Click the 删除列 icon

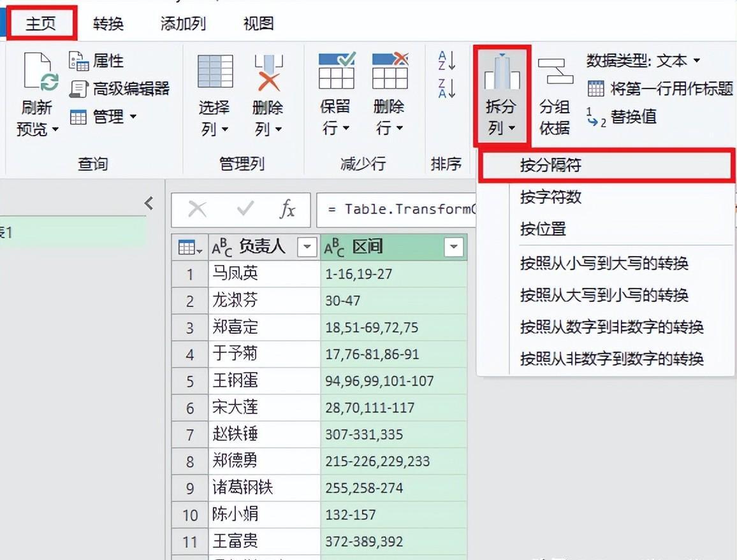268,72
